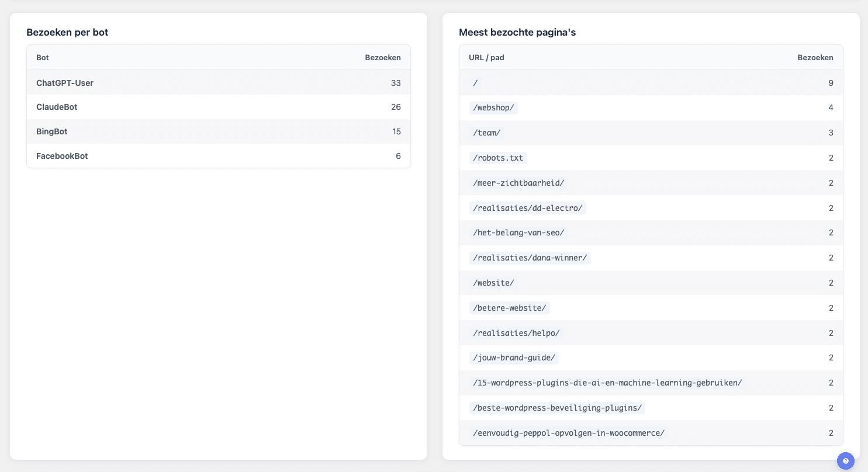Image resolution: width=868 pixels, height=472 pixels.
Task: Open the /team/ path
Action: 486,133
